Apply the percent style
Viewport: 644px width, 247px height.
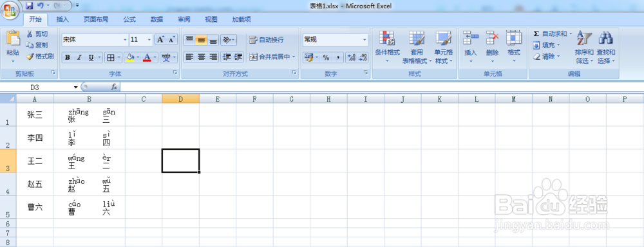pyautogui.click(x=326, y=57)
